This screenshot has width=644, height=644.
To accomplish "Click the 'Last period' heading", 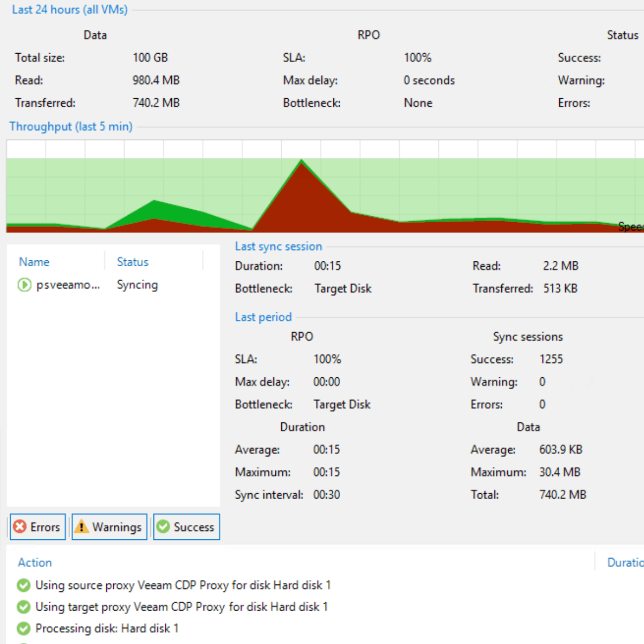I will click(264, 317).
